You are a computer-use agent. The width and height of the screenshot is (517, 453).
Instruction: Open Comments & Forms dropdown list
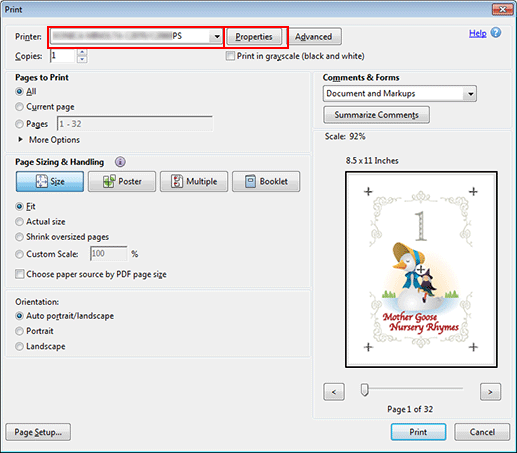(x=400, y=94)
